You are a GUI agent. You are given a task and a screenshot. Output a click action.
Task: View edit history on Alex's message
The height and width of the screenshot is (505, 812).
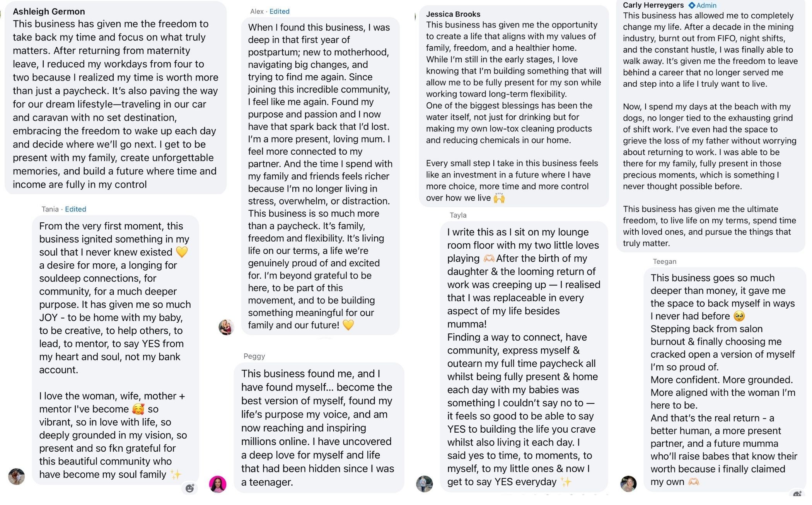279,11
